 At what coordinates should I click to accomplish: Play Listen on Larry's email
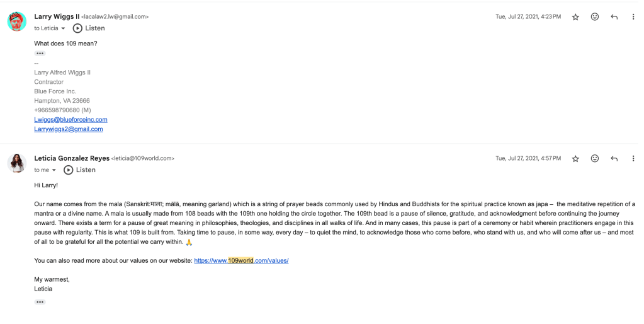point(89,28)
